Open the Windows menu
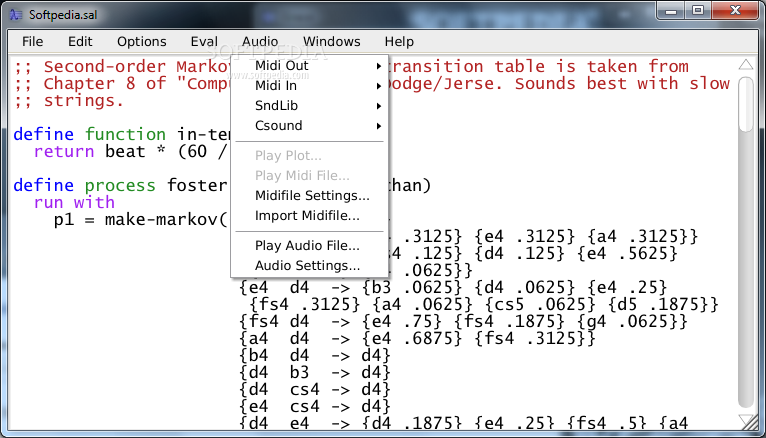This screenshot has height=438, width=766. 332,42
